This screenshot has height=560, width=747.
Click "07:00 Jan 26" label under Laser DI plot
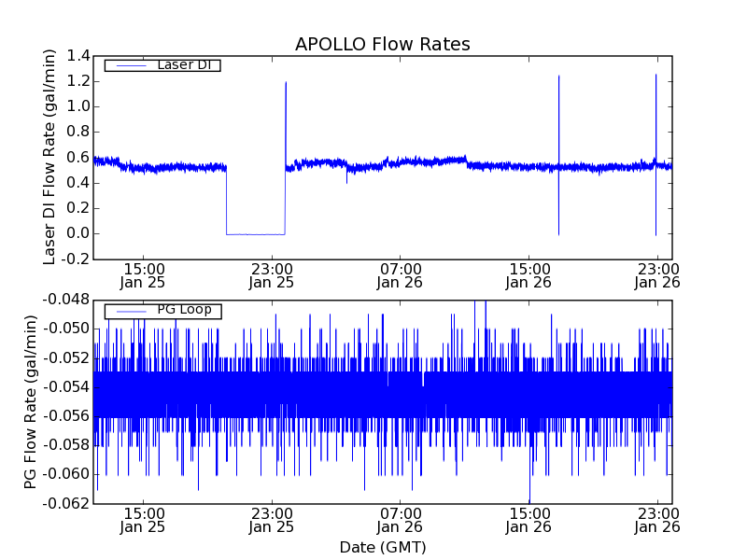click(x=401, y=276)
